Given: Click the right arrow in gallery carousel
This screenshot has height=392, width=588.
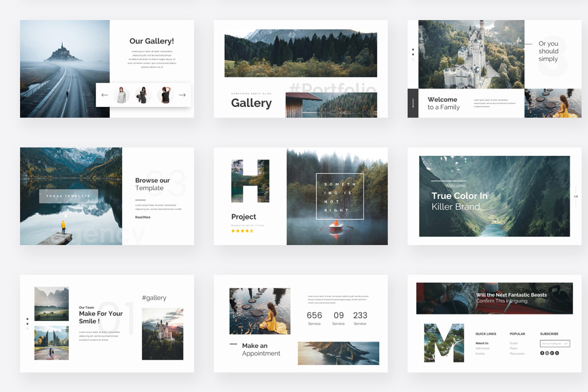Looking at the screenshot, I should [x=182, y=95].
